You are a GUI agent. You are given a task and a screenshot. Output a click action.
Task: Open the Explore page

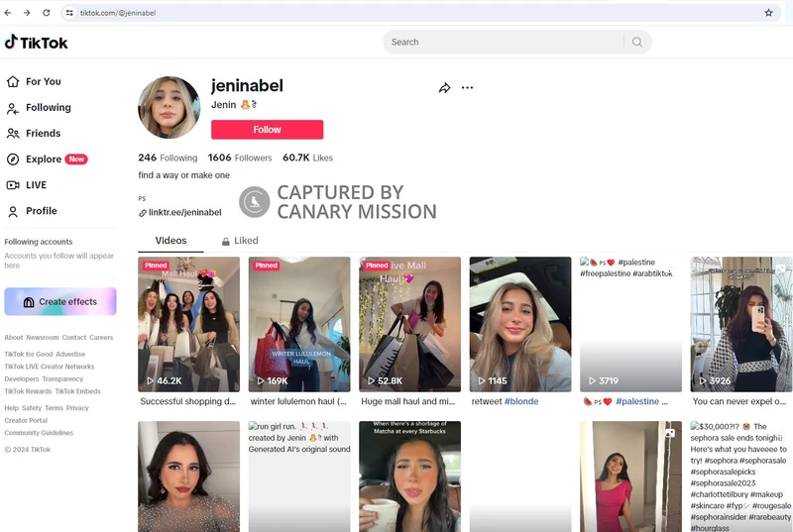46,160
